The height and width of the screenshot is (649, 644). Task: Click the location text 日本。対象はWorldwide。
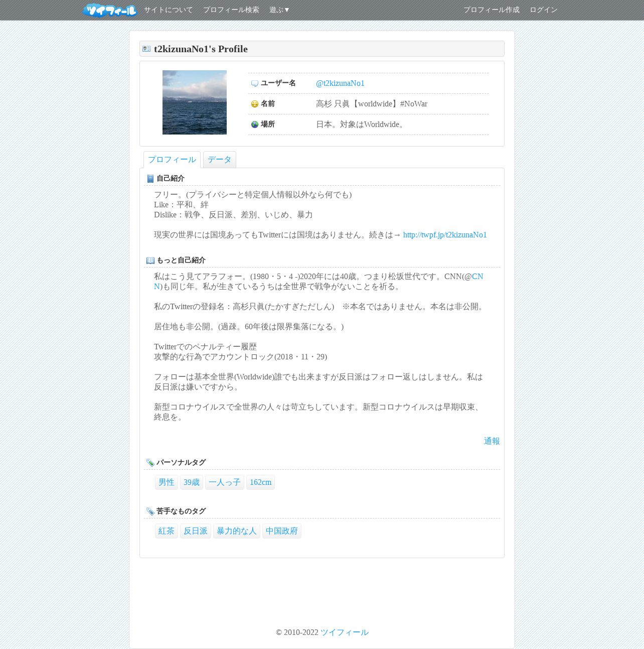pos(361,124)
